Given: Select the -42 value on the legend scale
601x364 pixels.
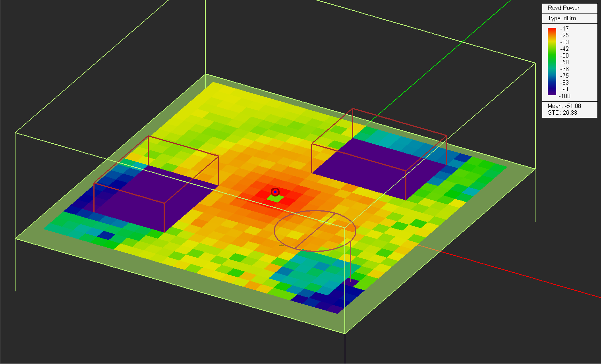Looking at the screenshot, I should (x=564, y=49).
